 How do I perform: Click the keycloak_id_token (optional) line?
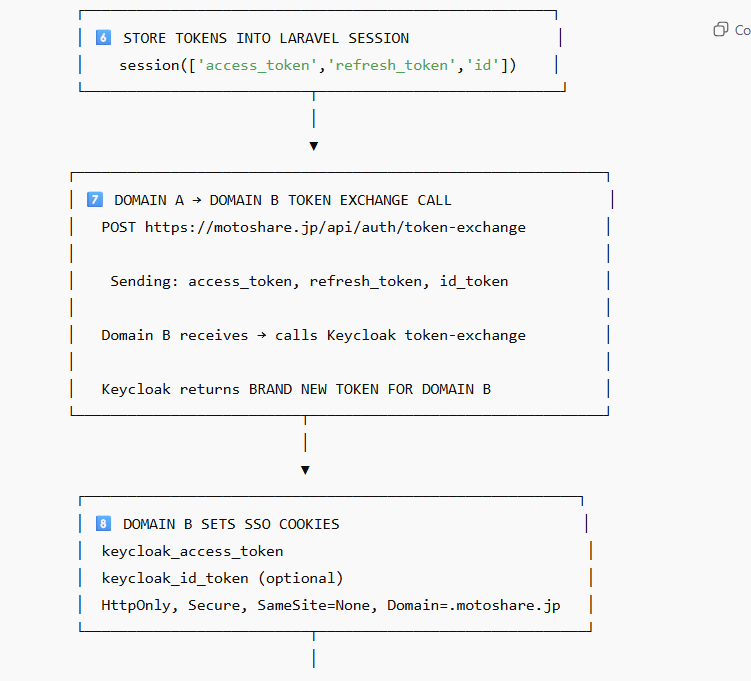222,578
